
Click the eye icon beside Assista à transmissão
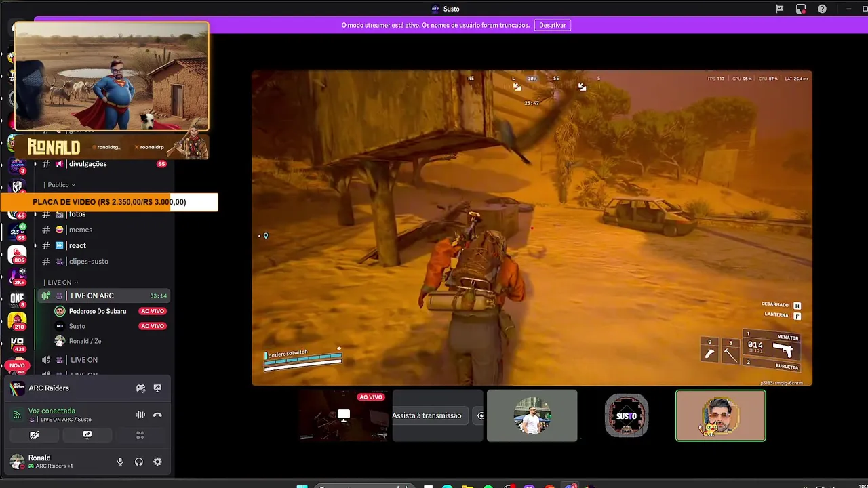coord(479,415)
